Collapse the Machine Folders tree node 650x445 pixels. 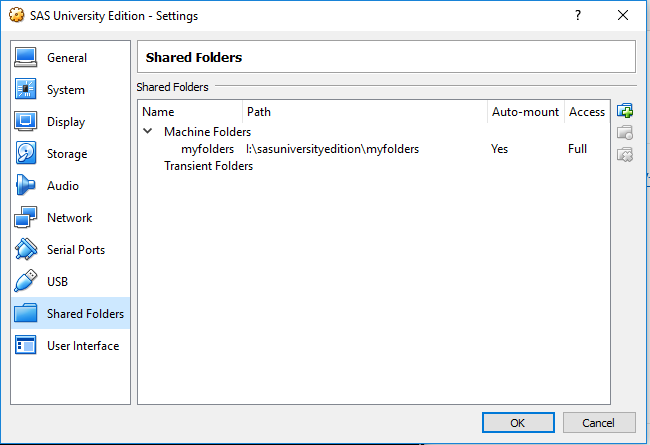click(148, 131)
